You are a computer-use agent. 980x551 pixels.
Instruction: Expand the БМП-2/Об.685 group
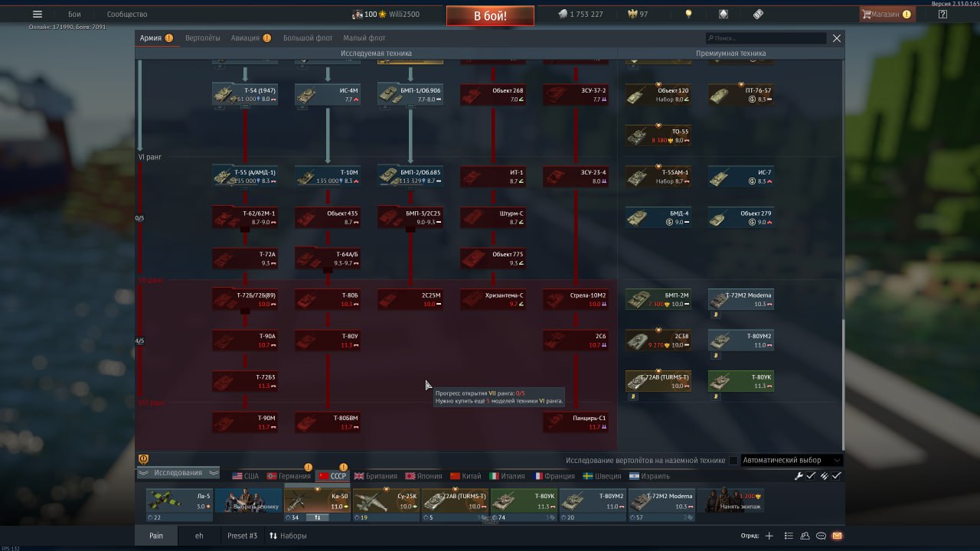(410, 176)
